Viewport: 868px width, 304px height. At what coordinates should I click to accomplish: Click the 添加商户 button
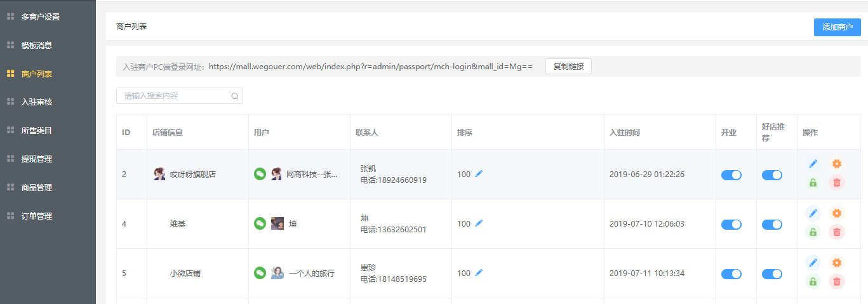[837, 27]
